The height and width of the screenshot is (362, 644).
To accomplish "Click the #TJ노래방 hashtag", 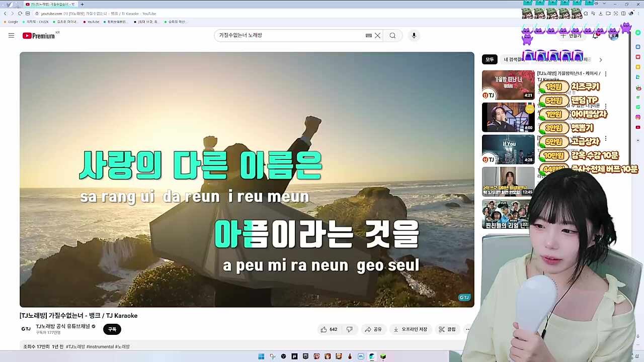I will point(74,346).
